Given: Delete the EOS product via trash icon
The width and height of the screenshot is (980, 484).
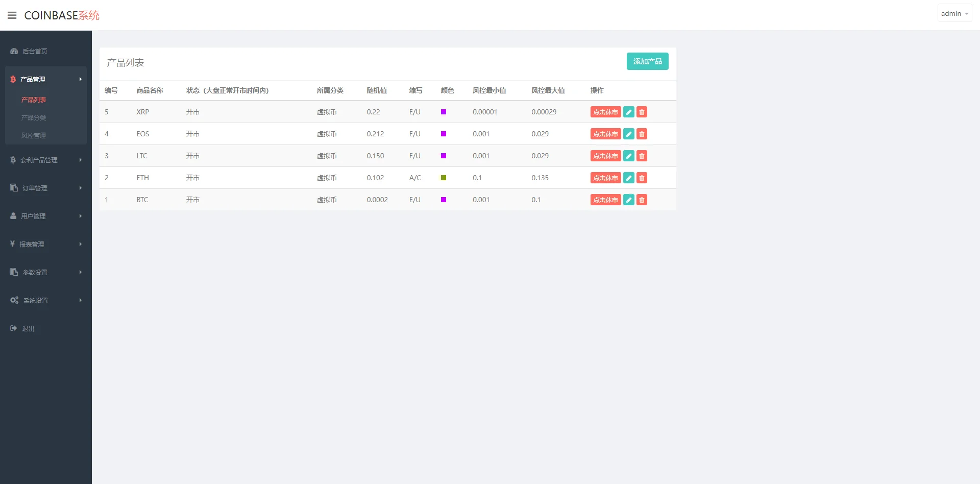Looking at the screenshot, I should [642, 134].
